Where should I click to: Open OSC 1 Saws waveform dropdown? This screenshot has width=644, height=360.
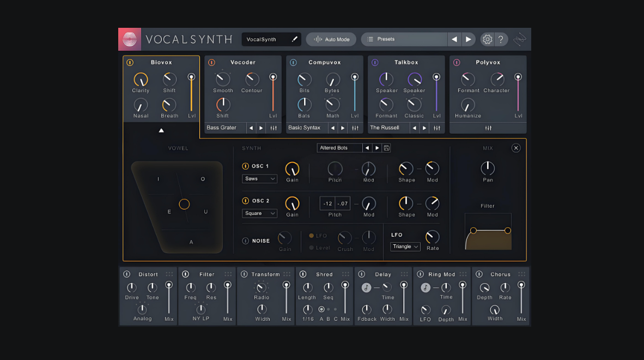[259, 179]
